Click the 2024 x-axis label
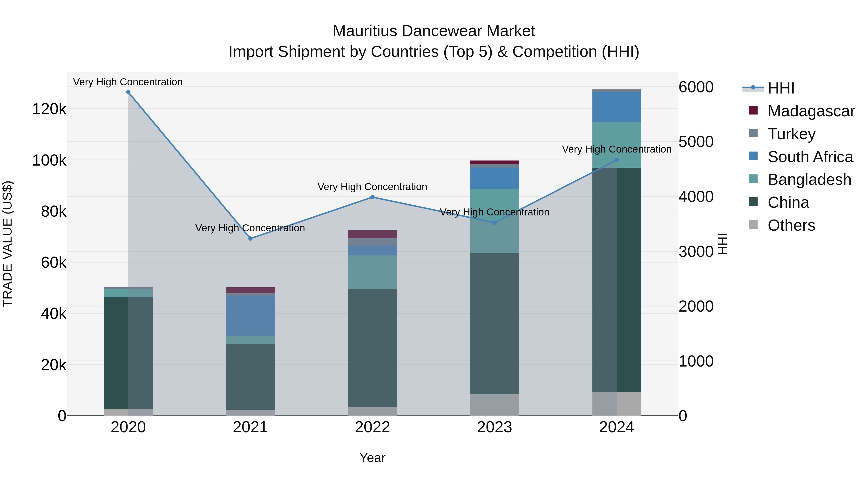 tap(617, 427)
